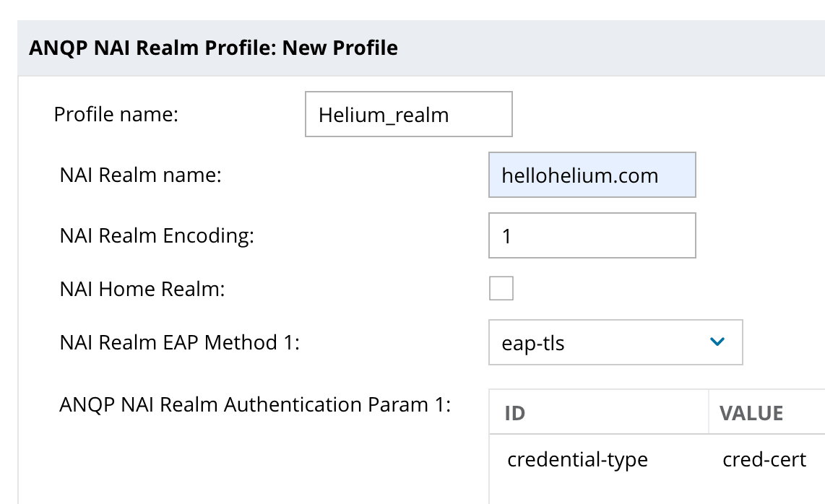The height and width of the screenshot is (504, 825).
Task: Click the cred-cert value cell
Action: tap(764, 460)
